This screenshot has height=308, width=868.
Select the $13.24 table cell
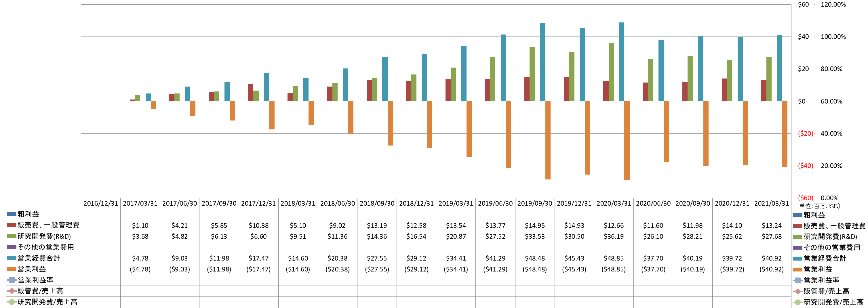[771, 225]
